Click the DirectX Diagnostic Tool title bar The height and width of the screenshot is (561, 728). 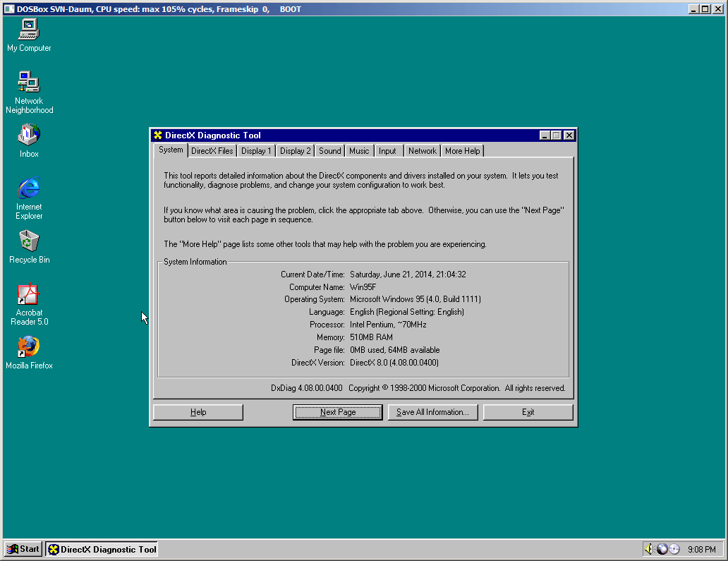(x=363, y=135)
